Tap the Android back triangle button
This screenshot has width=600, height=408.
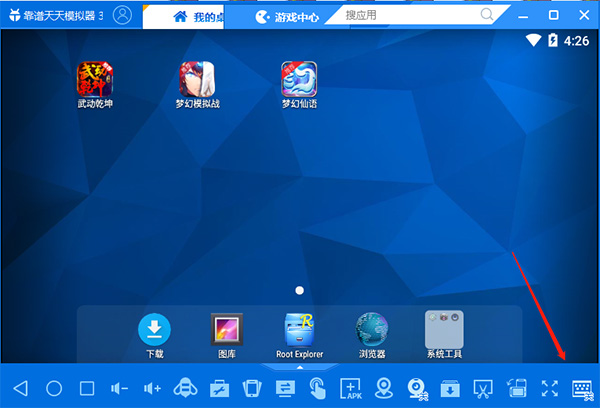pyautogui.click(x=21, y=388)
